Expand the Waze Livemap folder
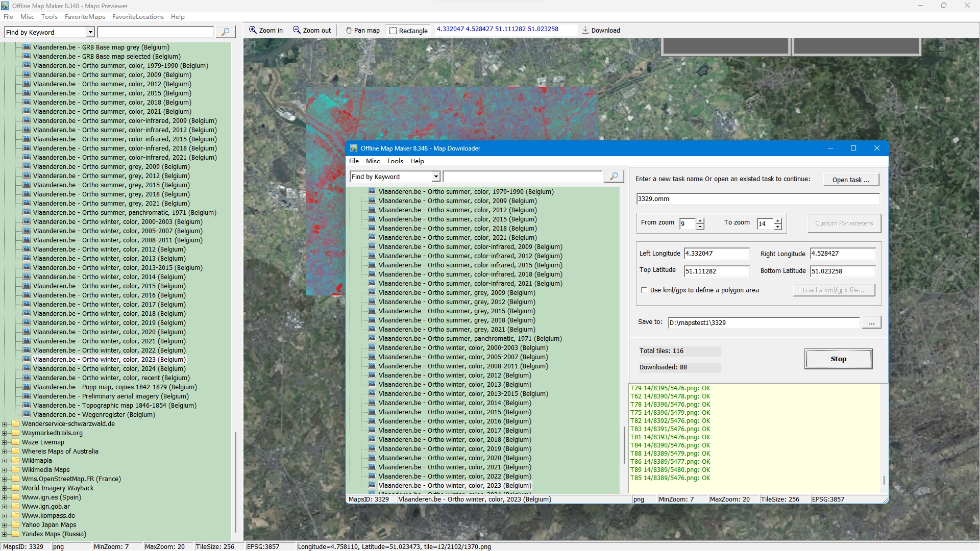Screen dimensions: 980x551 click(x=5, y=442)
